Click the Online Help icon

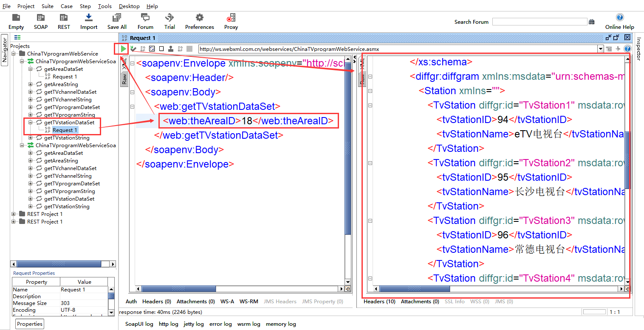619,17
